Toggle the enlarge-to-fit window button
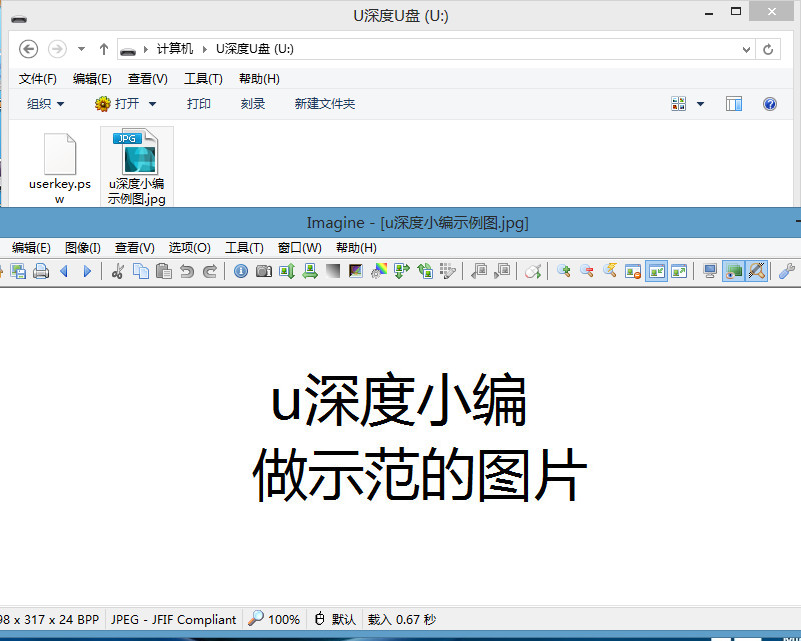 pyautogui.click(x=679, y=271)
